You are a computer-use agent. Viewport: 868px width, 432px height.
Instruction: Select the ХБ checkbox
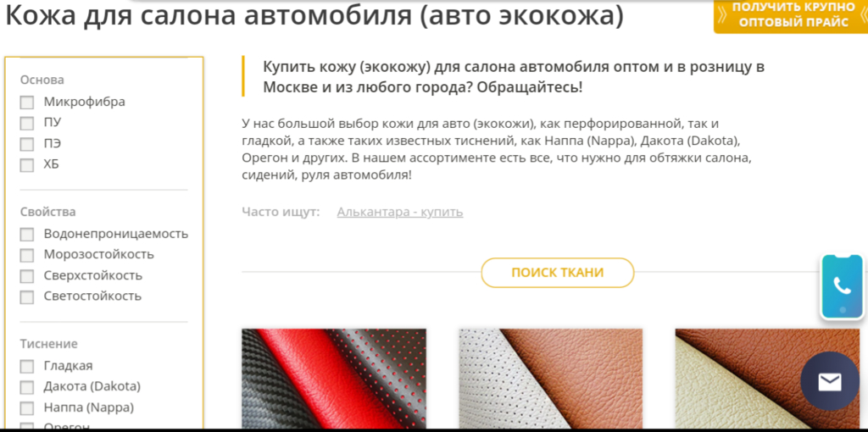click(27, 165)
